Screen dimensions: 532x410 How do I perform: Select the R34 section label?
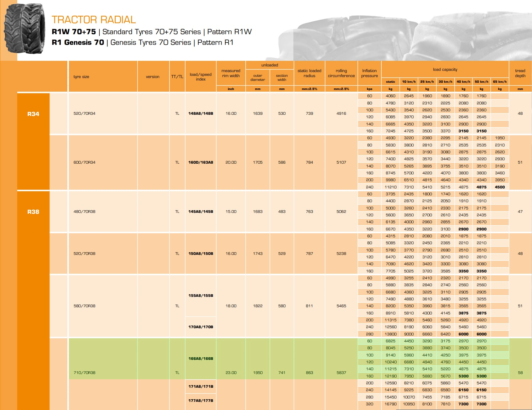pos(33,114)
